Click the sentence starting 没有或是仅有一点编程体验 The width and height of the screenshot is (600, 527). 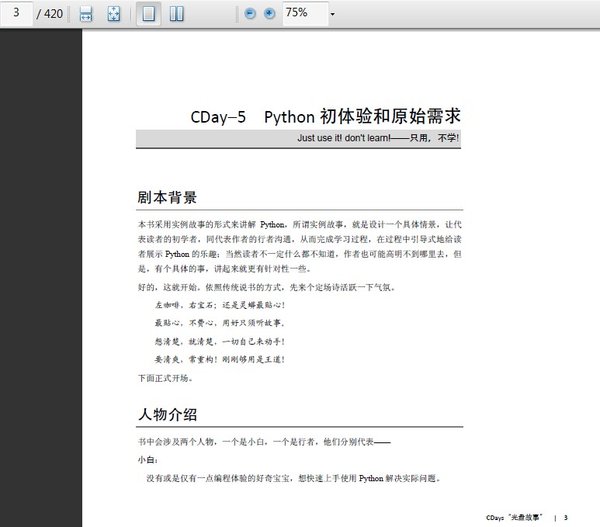293,478
